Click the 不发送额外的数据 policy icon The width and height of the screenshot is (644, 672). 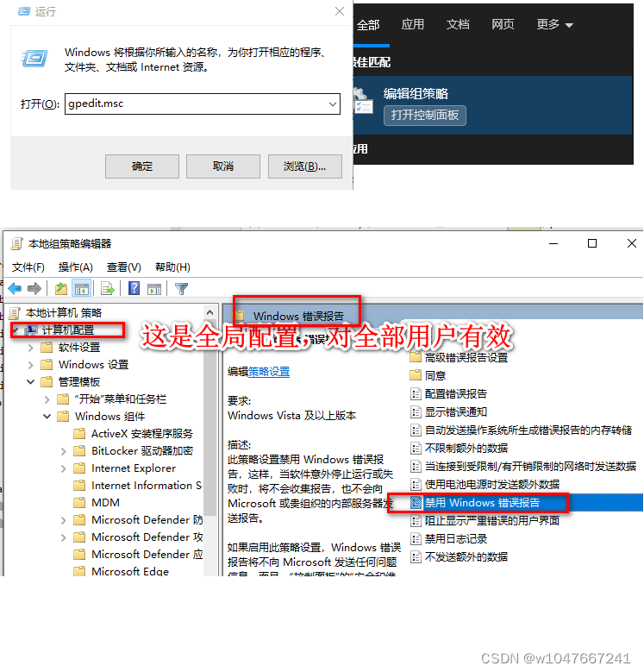tap(416, 556)
